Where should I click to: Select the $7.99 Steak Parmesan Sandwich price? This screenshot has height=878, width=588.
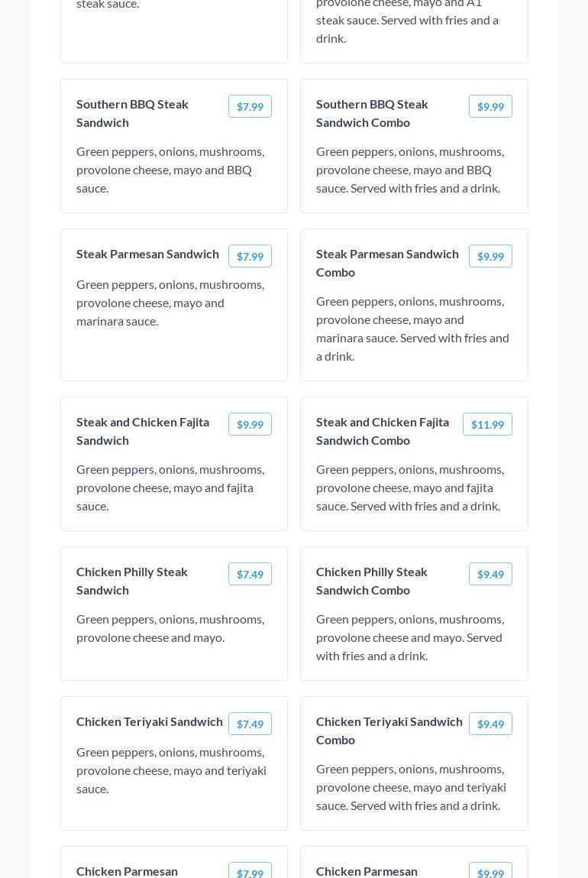(x=250, y=257)
